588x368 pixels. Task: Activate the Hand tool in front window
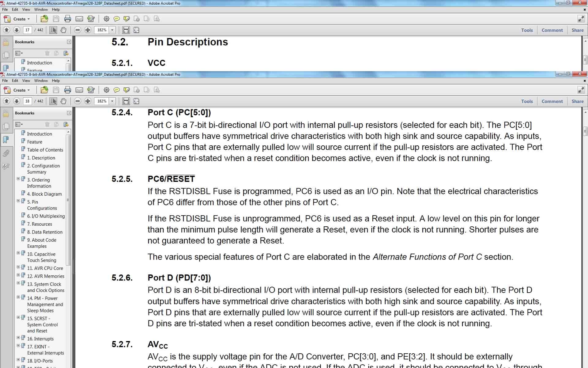pyautogui.click(x=63, y=101)
